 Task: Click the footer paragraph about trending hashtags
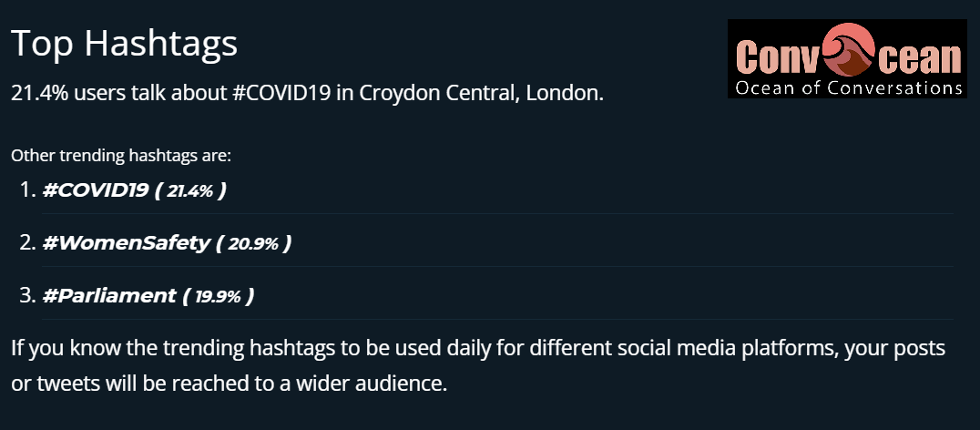[x=478, y=364]
